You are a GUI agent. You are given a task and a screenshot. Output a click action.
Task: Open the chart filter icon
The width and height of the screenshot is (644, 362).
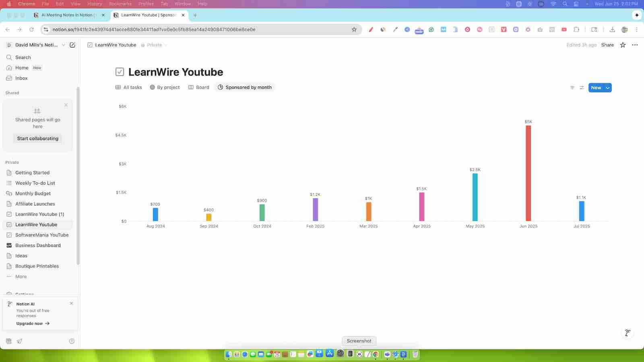click(x=572, y=88)
